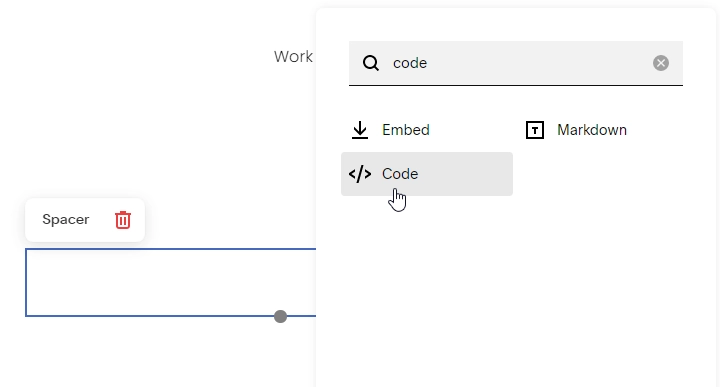This screenshot has width=720, height=387.
Task: Click the underline beneath the search box
Action: pos(516,85)
